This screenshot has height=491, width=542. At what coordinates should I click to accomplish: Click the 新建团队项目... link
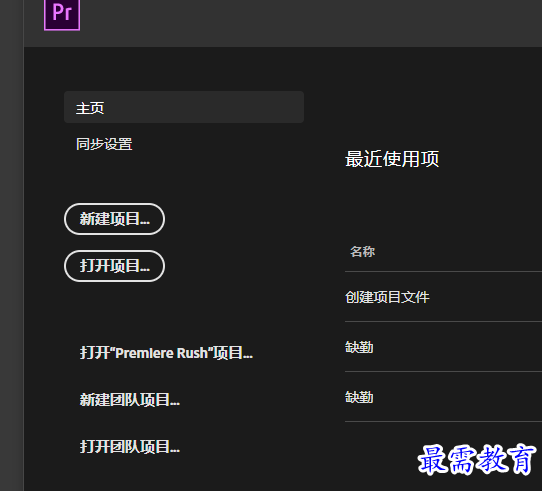pos(130,400)
